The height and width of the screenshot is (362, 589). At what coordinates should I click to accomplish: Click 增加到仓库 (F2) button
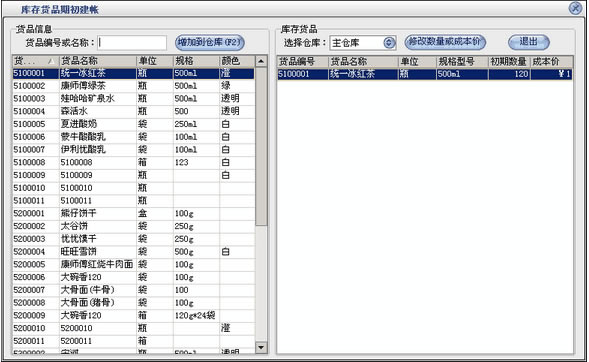(x=210, y=42)
